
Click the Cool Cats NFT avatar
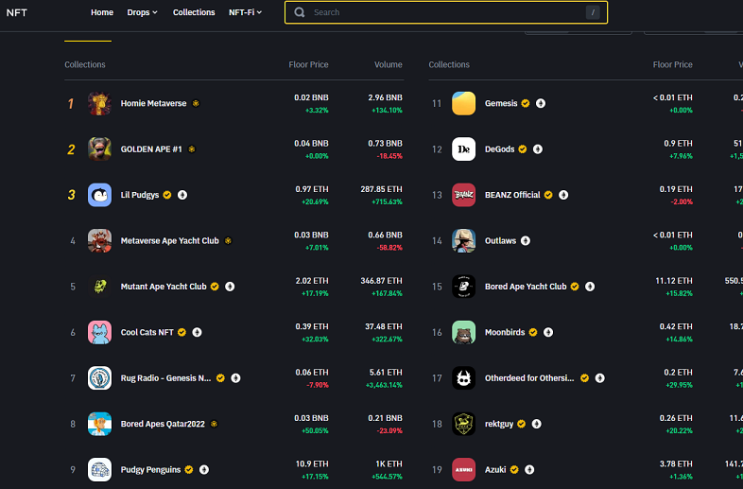[100, 332]
